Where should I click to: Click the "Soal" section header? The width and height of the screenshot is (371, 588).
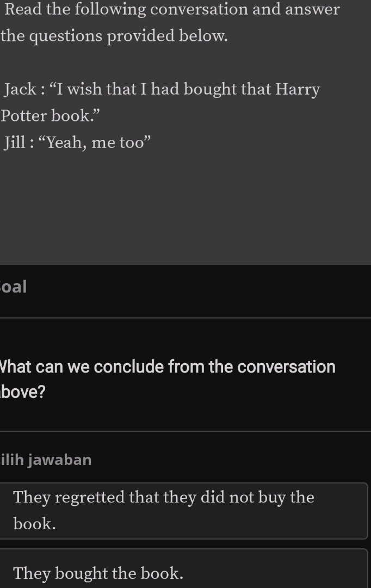[14, 286]
